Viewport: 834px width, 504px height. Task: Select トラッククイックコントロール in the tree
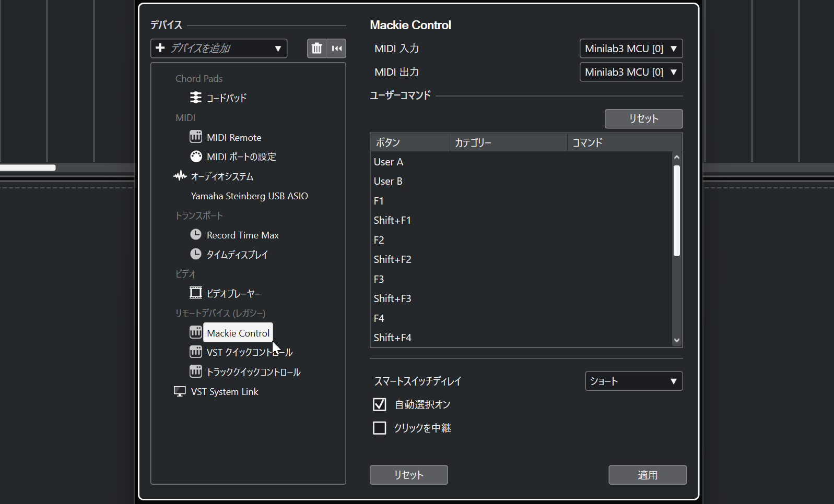click(254, 372)
